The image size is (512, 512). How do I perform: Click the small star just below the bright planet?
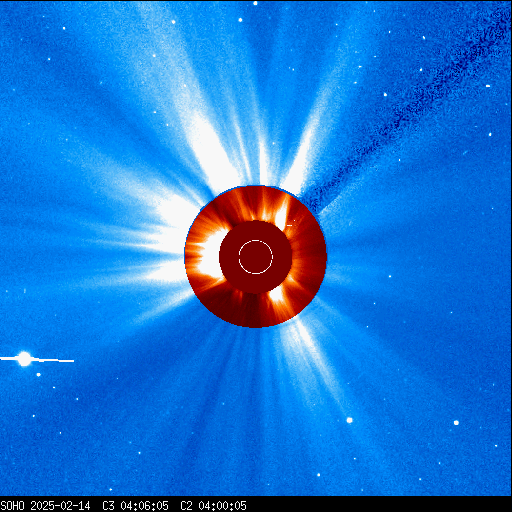pos(38,375)
